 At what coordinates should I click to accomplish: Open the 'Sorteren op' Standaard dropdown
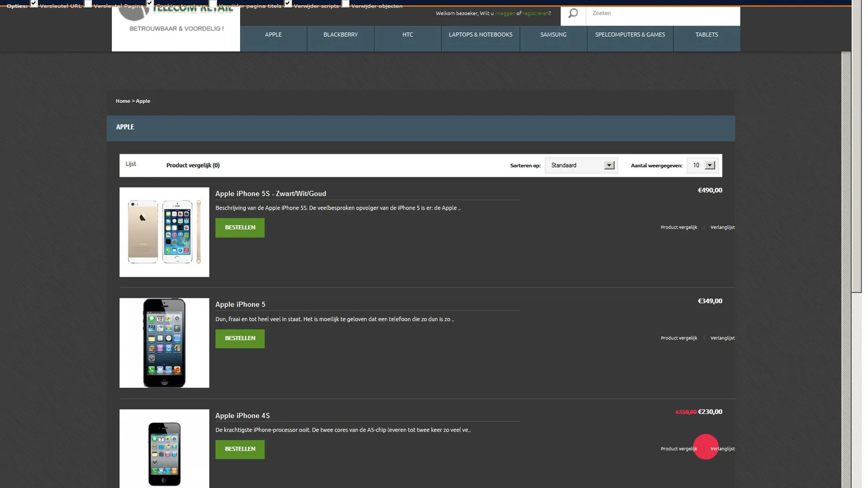581,165
